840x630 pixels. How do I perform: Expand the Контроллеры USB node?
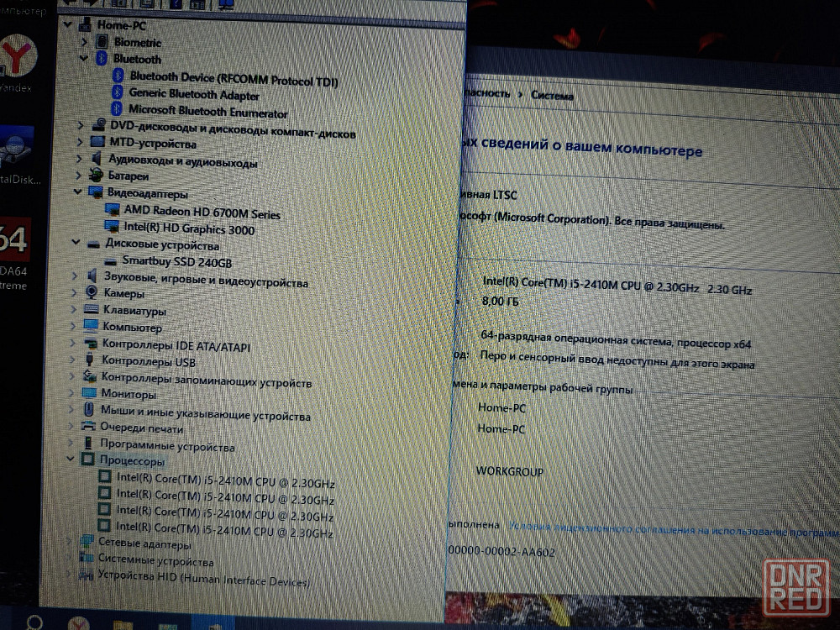72,360
